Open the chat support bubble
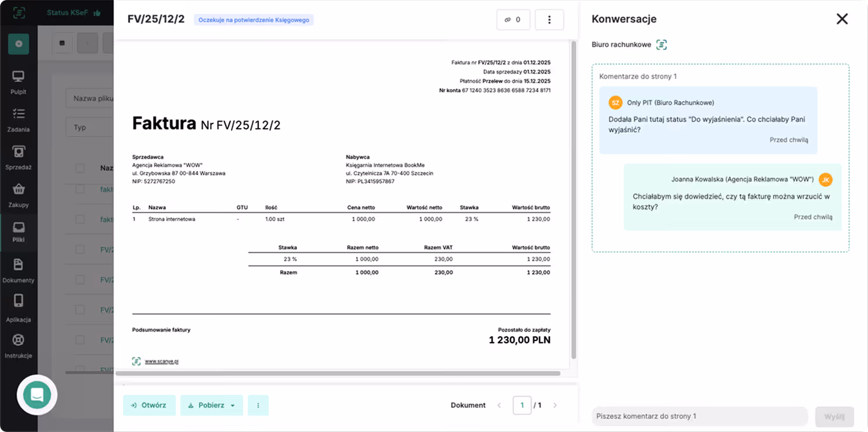 pos(37,395)
